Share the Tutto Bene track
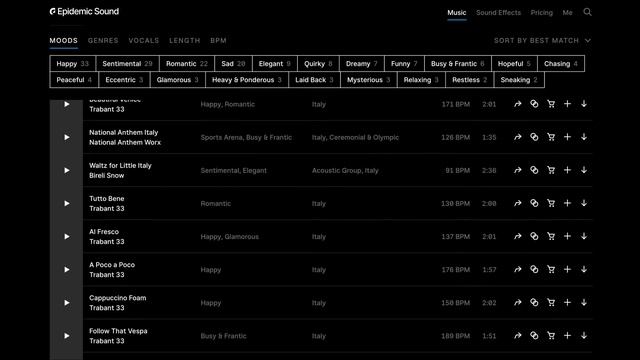640x360 pixels. tap(518, 203)
